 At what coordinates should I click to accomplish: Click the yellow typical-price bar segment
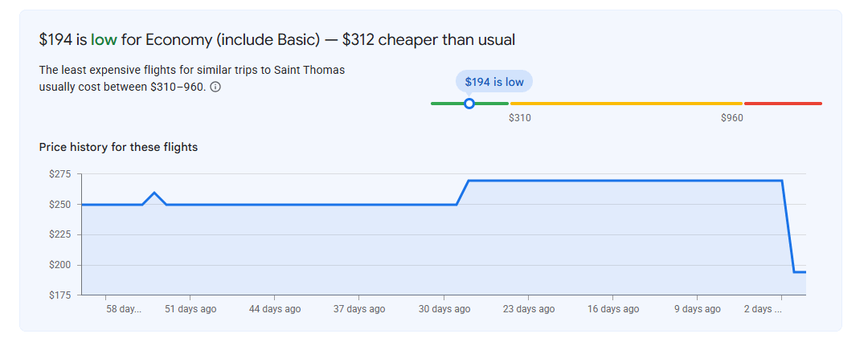pyautogui.click(x=626, y=104)
